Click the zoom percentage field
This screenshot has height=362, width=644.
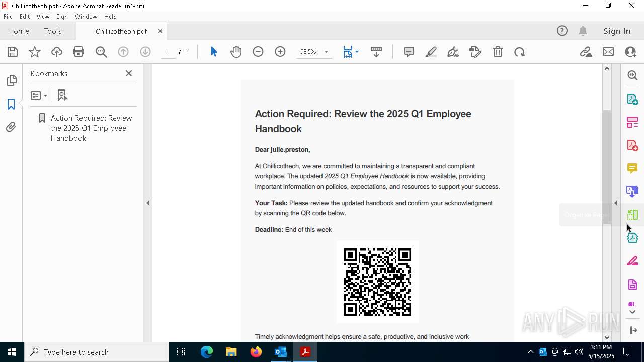pyautogui.click(x=308, y=52)
